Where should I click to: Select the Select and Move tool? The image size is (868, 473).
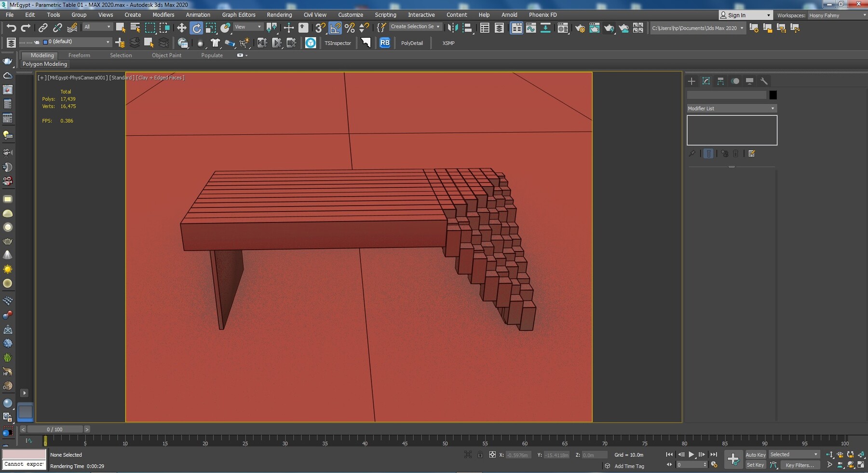pyautogui.click(x=182, y=28)
